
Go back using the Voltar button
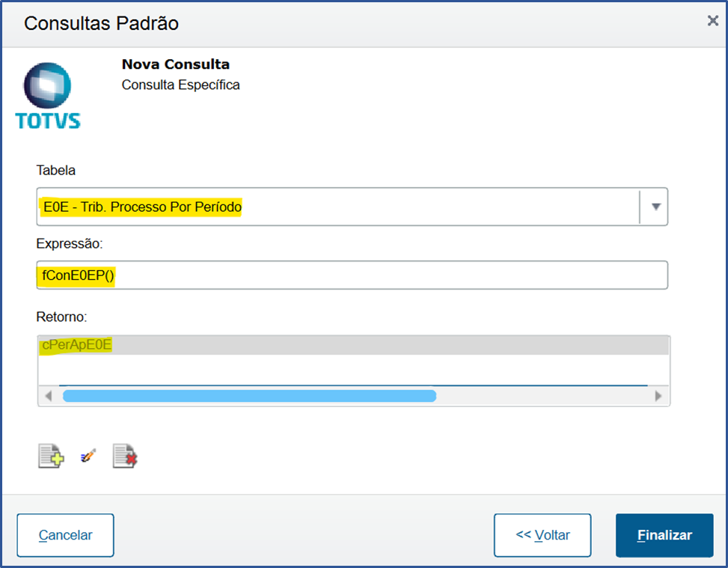coord(542,535)
